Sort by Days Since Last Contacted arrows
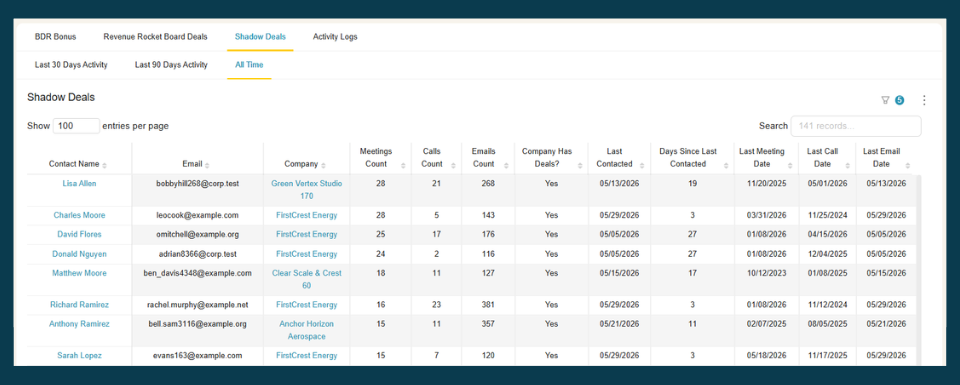 pos(726,165)
